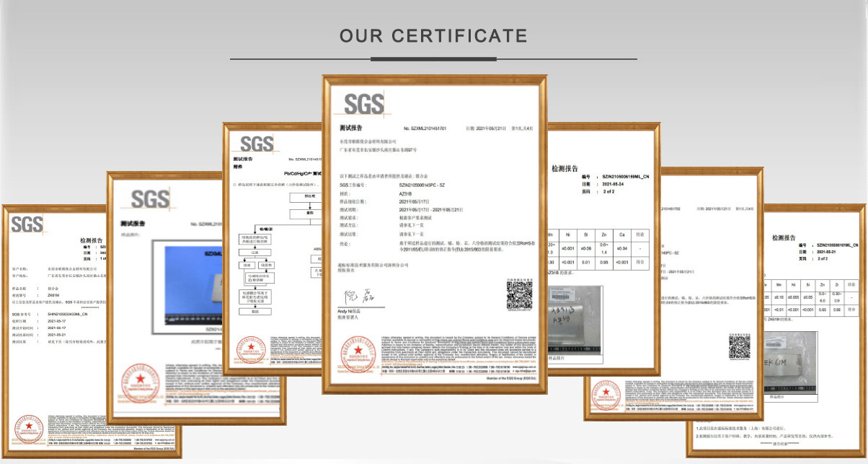Screen dimensions: 868x464
Task: Click red stamp on partially hidden right certificate
Action: [x=607, y=396]
